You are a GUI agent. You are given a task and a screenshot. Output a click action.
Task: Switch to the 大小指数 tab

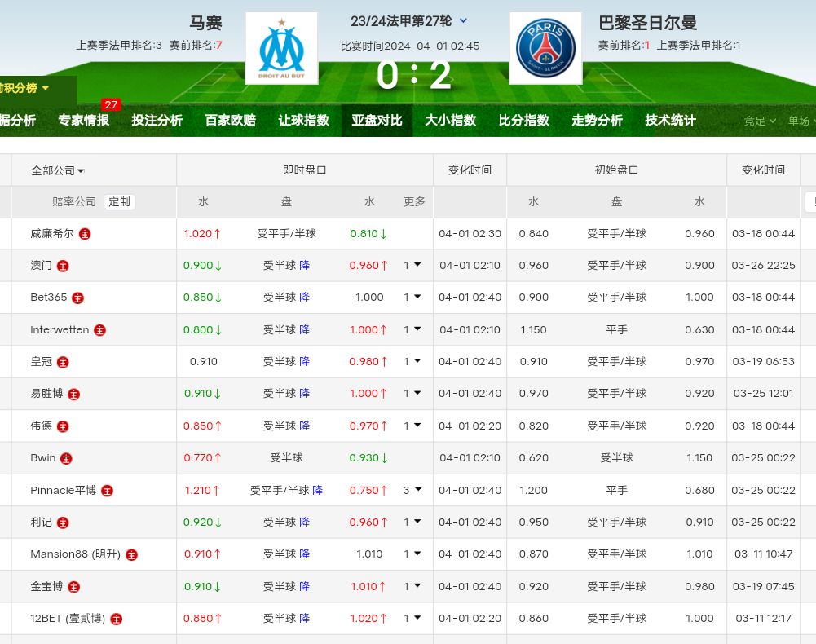click(450, 121)
